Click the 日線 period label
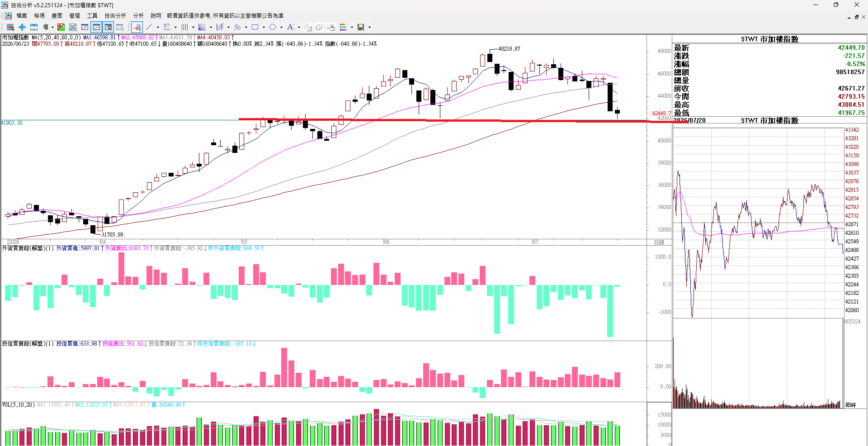868x446 pixels. click(x=659, y=242)
